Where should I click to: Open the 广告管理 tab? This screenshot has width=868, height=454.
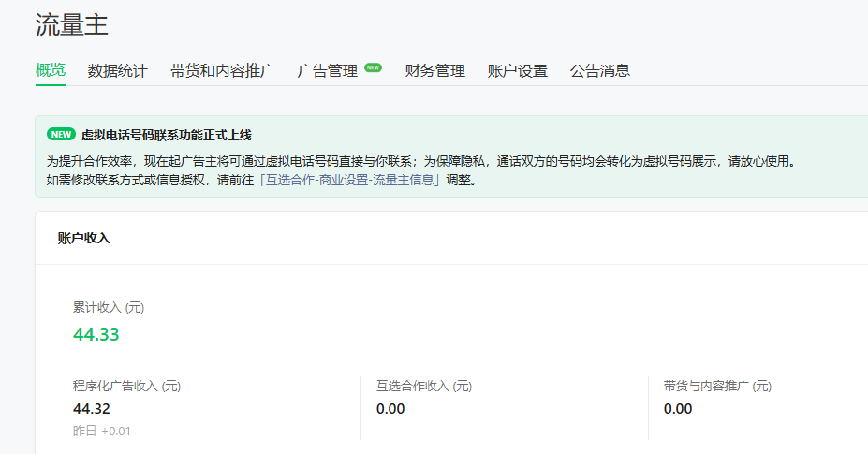[327, 71]
